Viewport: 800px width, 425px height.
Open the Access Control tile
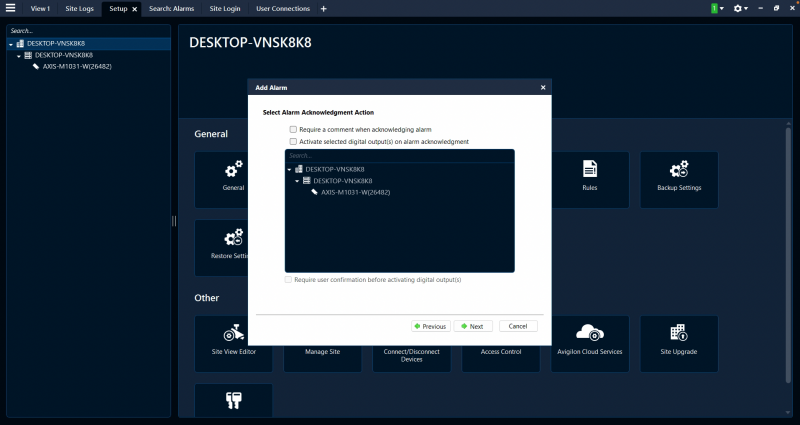pos(501,352)
